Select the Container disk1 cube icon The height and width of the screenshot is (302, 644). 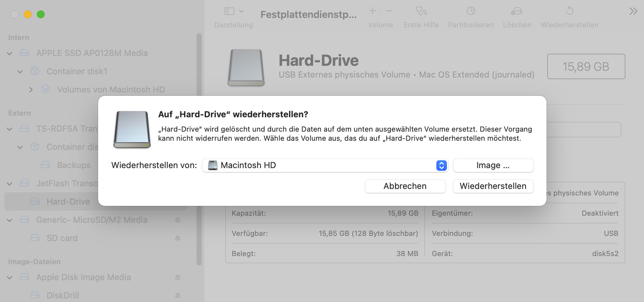point(35,71)
